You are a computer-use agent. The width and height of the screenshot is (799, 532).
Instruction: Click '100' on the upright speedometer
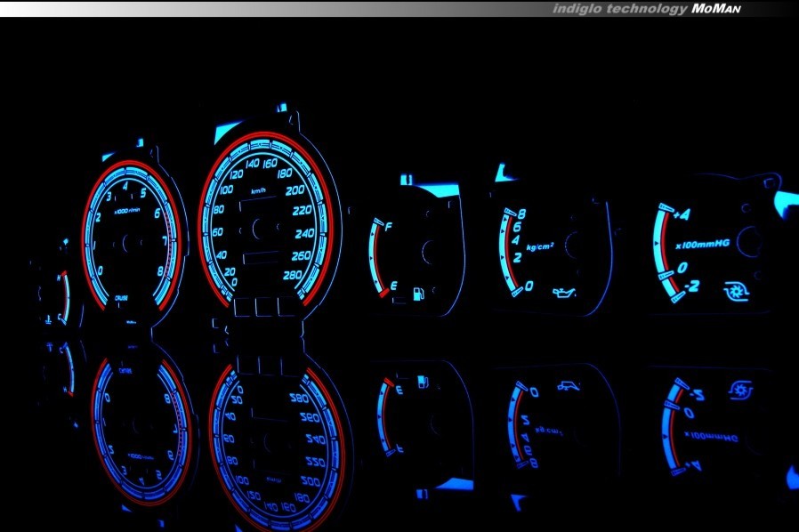[x=226, y=190]
